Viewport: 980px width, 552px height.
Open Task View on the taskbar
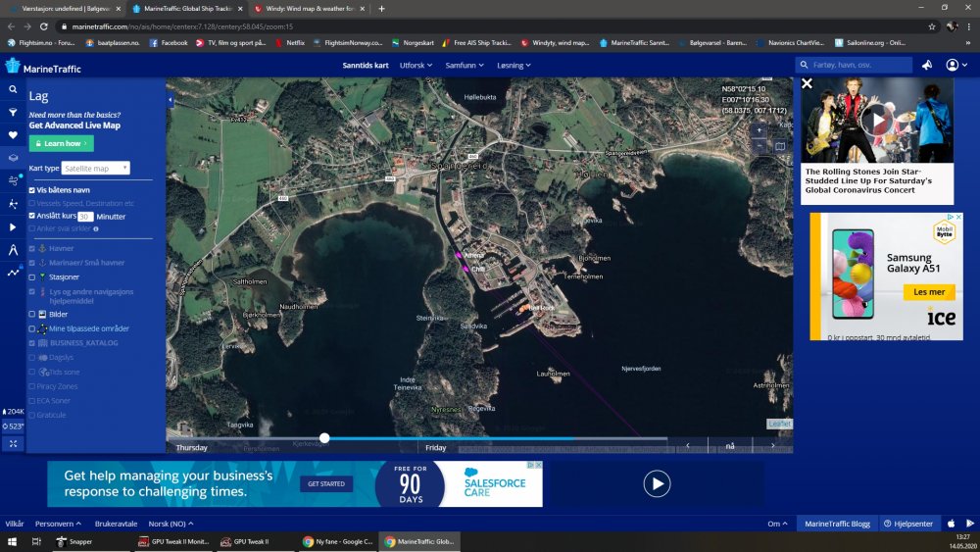click(36, 542)
